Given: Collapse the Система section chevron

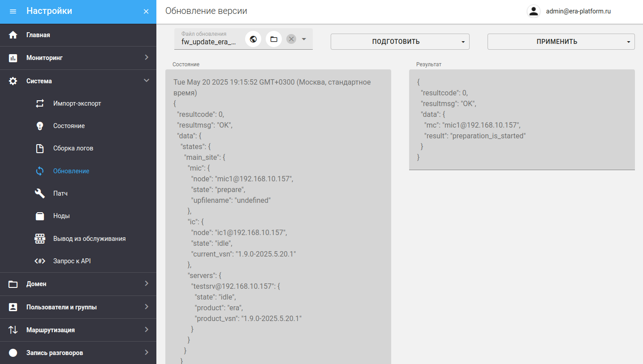Looking at the screenshot, I should point(146,81).
